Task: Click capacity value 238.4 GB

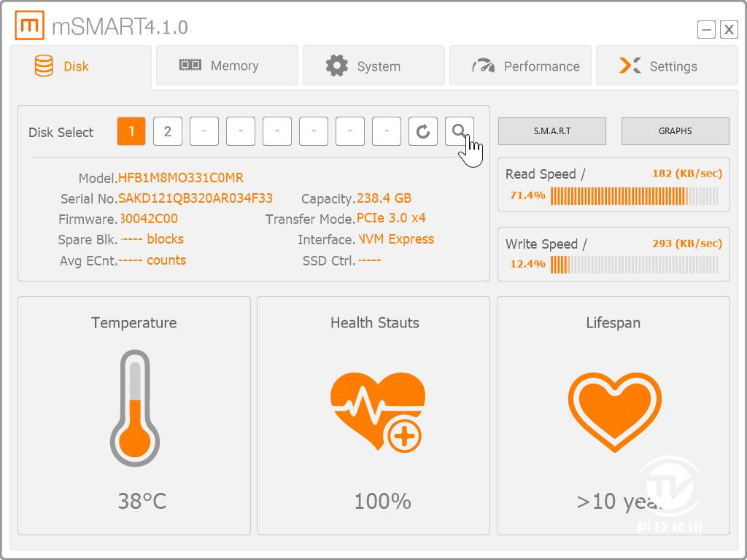Action: tap(384, 198)
